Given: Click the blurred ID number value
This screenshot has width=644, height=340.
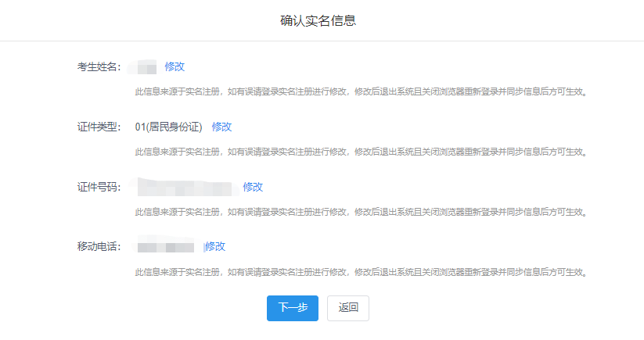Looking at the screenshot, I should tap(186, 187).
